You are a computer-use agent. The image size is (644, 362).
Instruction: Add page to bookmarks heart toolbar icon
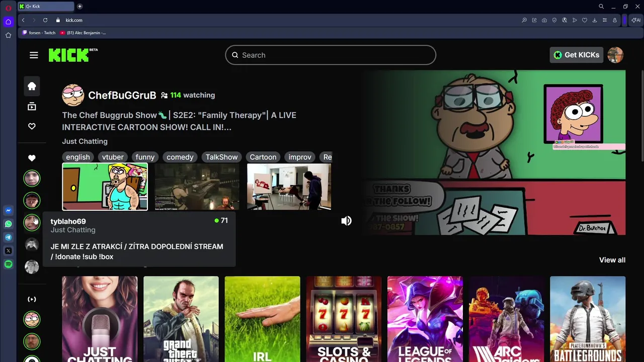[x=585, y=20]
